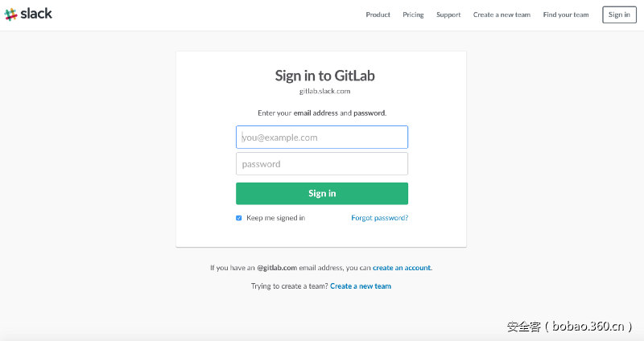This screenshot has height=341, width=644.
Task: Click the Enter your email address instruction text
Action: [x=322, y=113]
